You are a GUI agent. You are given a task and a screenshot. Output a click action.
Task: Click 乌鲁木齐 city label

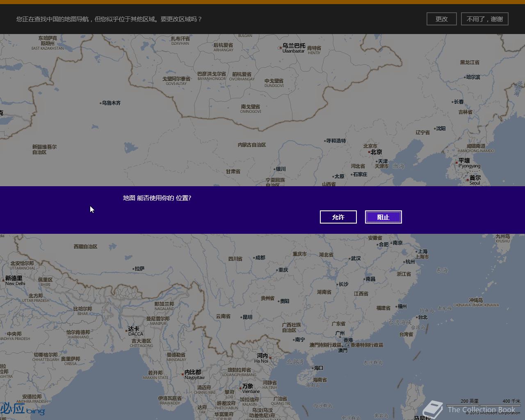[x=111, y=103]
